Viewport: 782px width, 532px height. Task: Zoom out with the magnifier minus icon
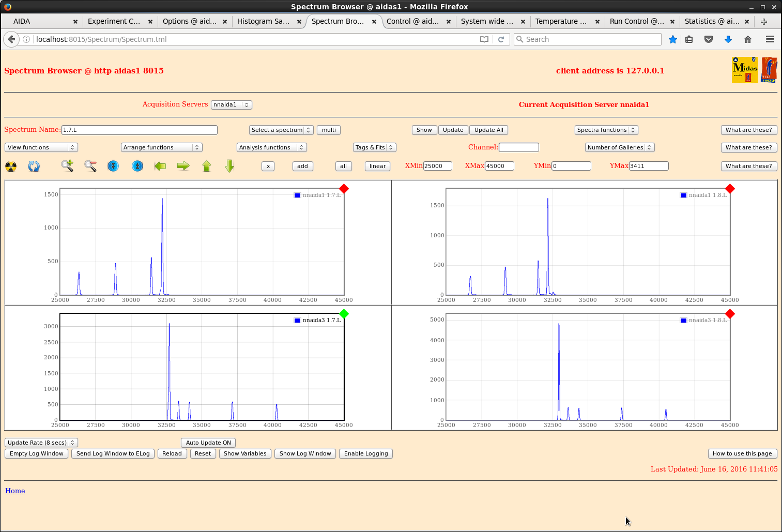point(90,166)
